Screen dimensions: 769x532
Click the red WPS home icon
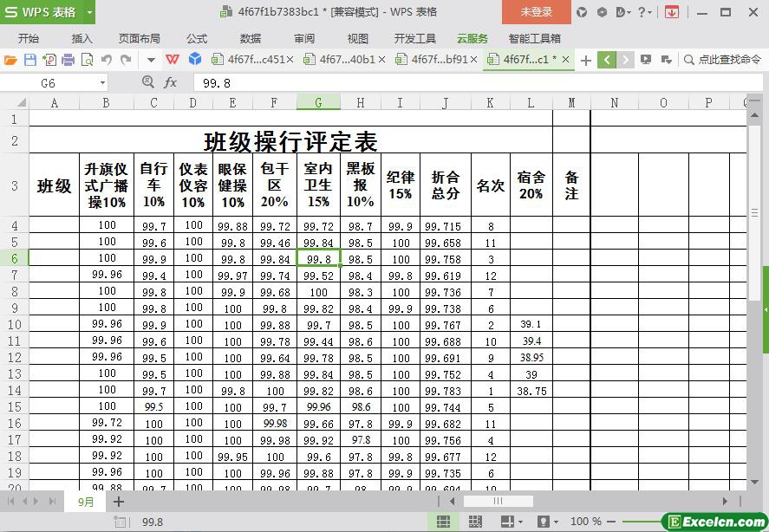pos(173,60)
